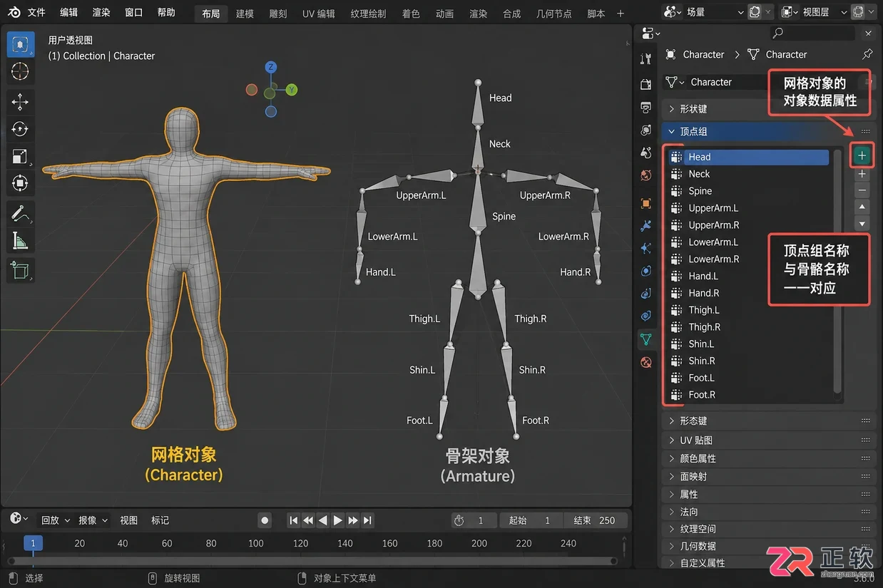Open the timeline editor type dropdown
The image size is (883, 588).
pos(19,520)
